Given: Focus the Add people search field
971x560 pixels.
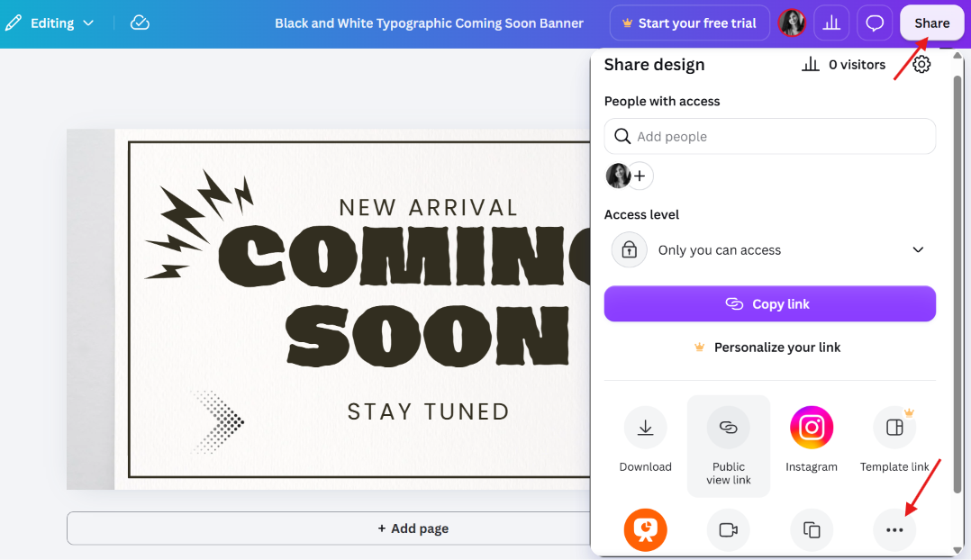Looking at the screenshot, I should (770, 136).
